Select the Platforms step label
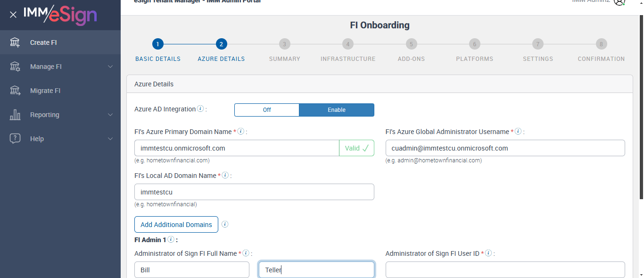Screen dimensions: 644x278 (x=475, y=59)
